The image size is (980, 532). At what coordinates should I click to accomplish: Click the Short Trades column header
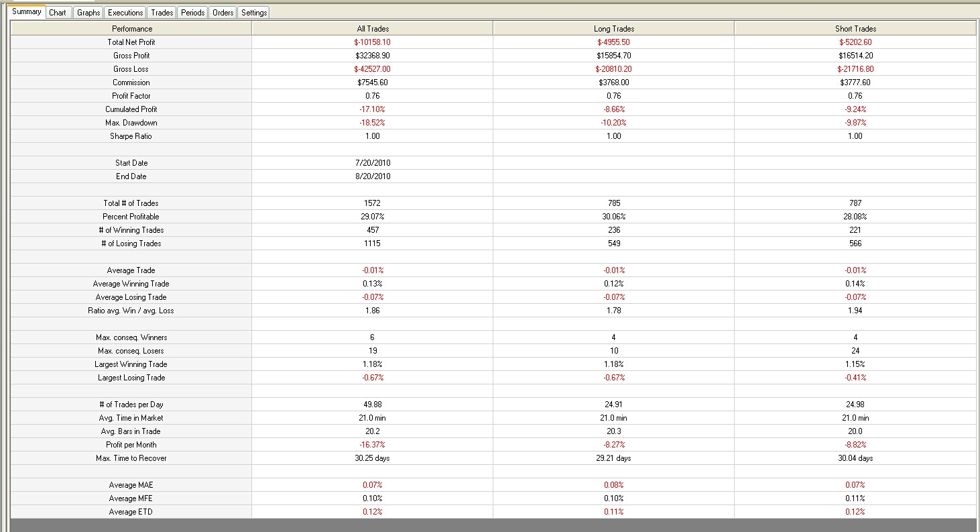pos(855,29)
